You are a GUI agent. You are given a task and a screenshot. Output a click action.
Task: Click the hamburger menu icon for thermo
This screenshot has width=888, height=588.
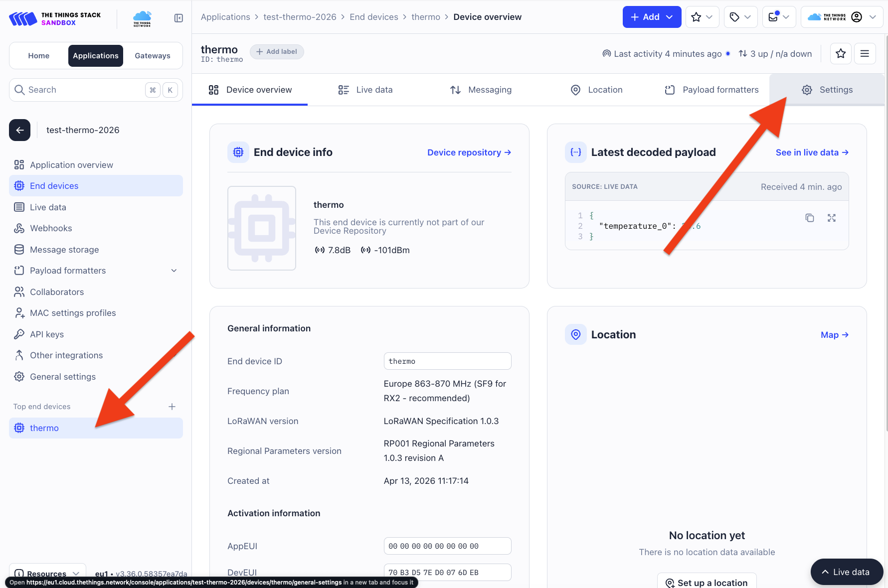click(x=865, y=53)
